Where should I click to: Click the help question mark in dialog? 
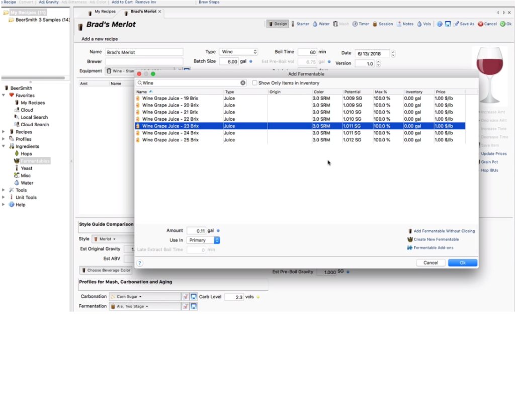pyautogui.click(x=140, y=263)
